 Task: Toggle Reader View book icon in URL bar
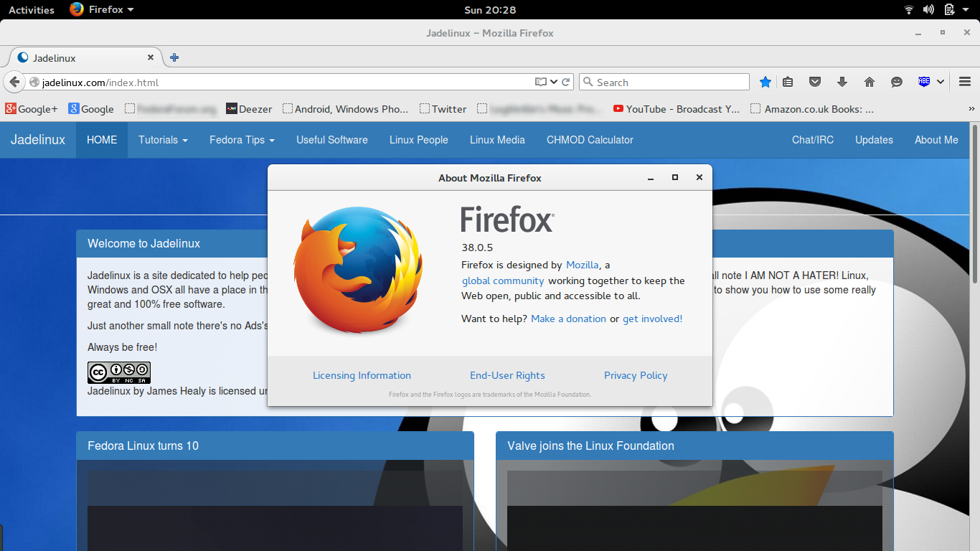coord(541,83)
